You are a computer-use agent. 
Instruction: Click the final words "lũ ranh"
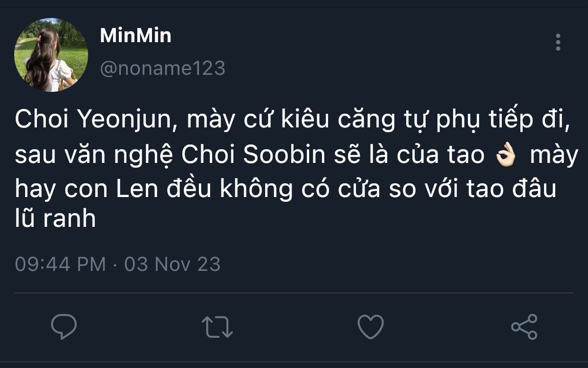coord(55,219)
